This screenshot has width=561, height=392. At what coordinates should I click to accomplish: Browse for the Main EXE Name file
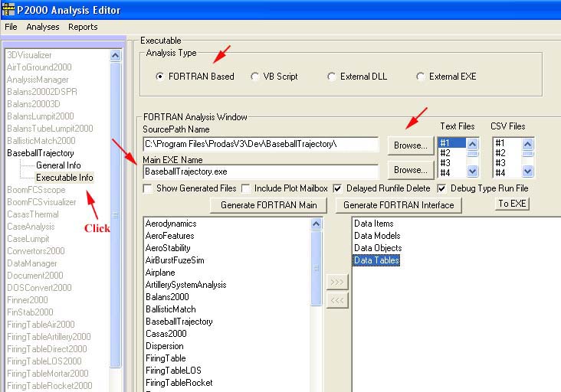pos(410,170)
